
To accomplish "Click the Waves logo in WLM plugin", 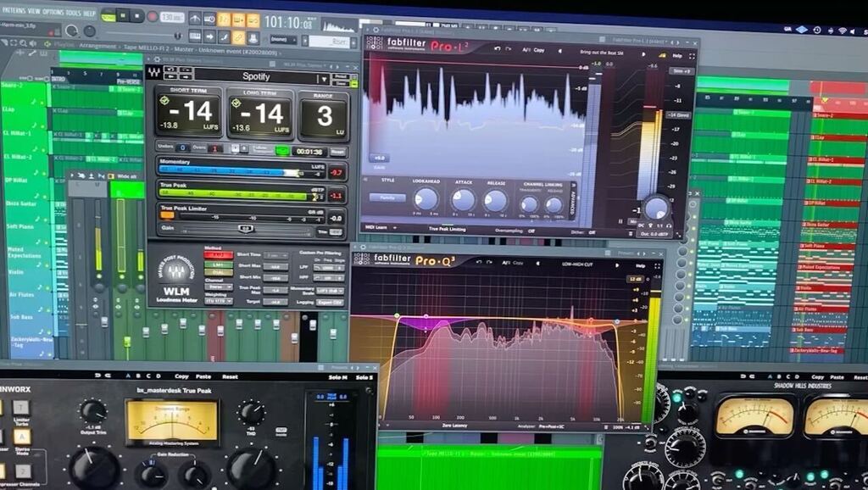I will pyautogui.click(x=153, y=73).
